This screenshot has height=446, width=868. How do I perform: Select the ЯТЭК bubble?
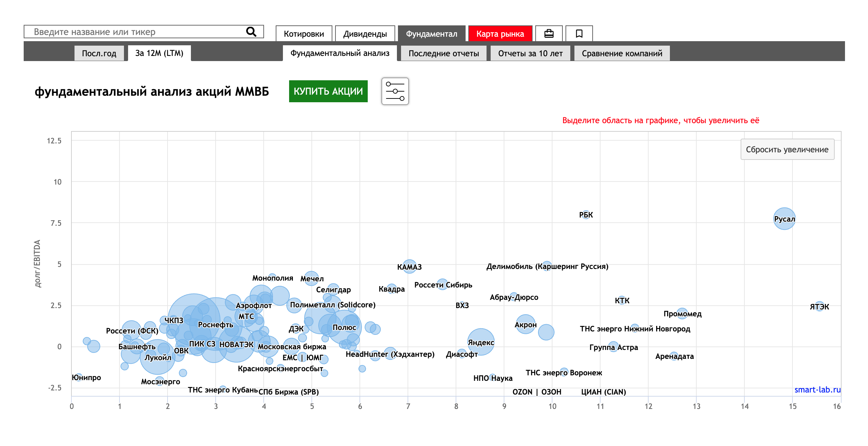pos(819,306)
